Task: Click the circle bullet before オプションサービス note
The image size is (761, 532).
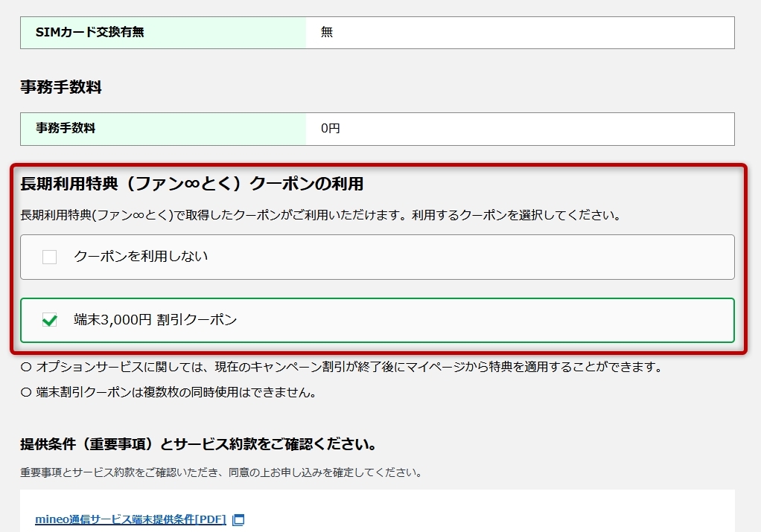Action: click(x=26, y=367)
